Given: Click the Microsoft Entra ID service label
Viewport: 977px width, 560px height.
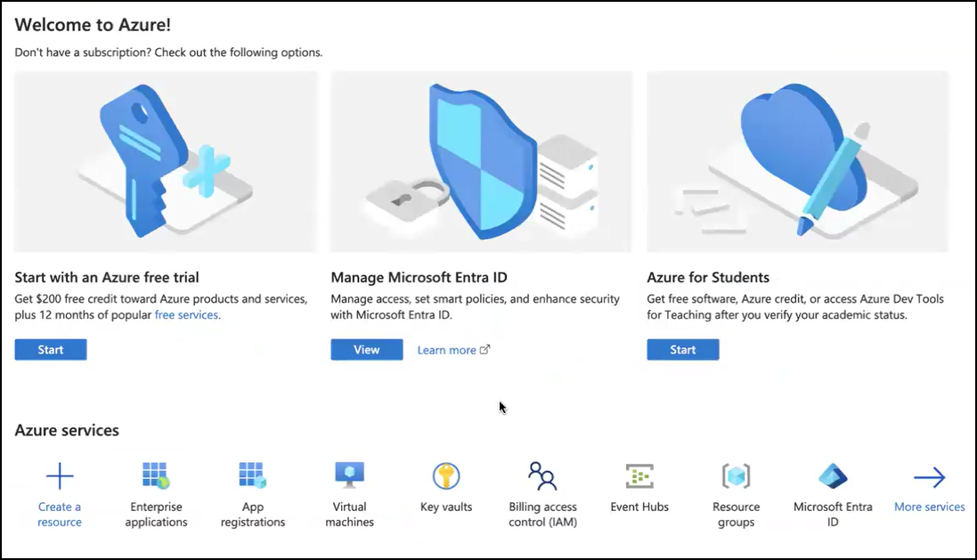Looking at the screenshot, I should point(833,515).
